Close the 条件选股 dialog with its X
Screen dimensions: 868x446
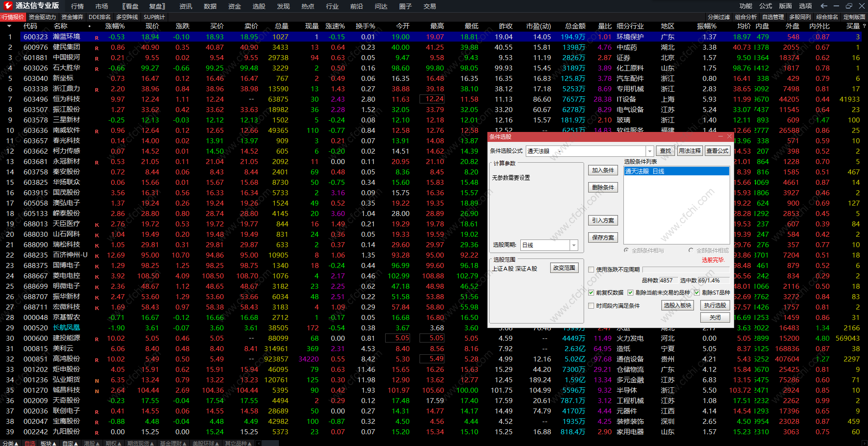pos(729,136)
